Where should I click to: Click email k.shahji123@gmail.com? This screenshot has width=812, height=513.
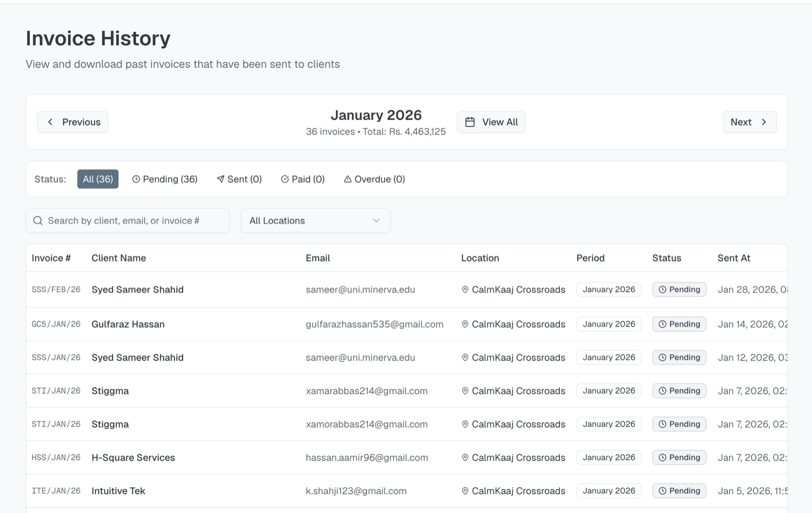click(356, 491)
